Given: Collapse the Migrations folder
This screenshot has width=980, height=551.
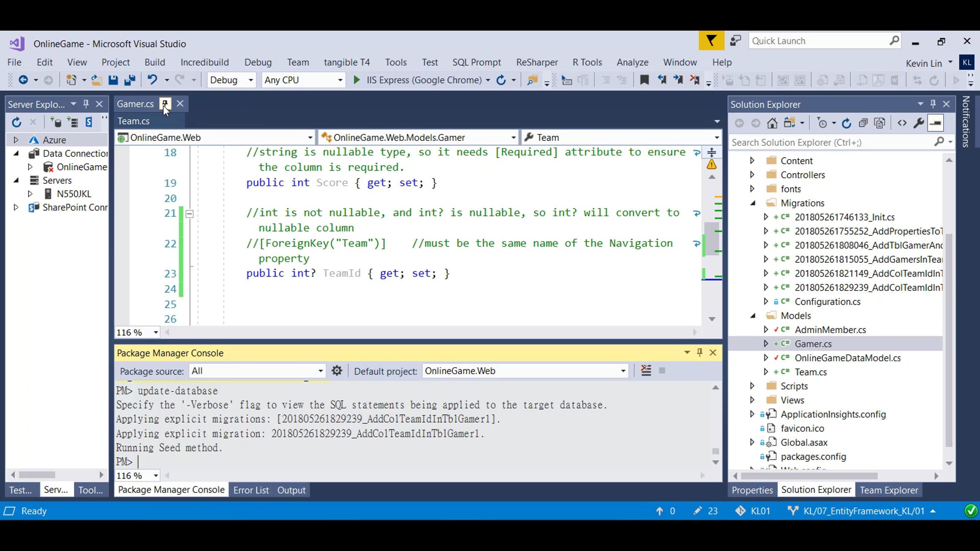Looking at the screenshot, I should click(753, 203).
